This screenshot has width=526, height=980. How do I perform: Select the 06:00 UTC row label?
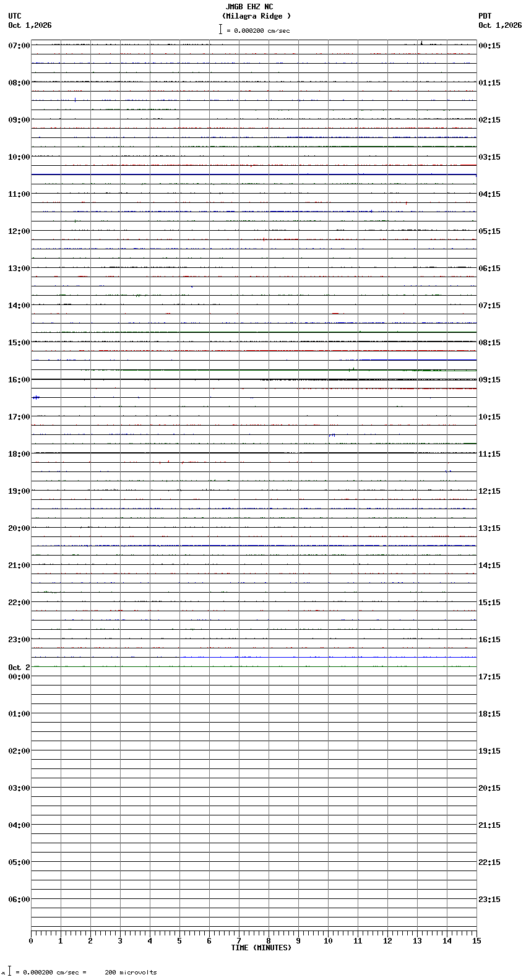pyautogui.click(x=19, y=900)
